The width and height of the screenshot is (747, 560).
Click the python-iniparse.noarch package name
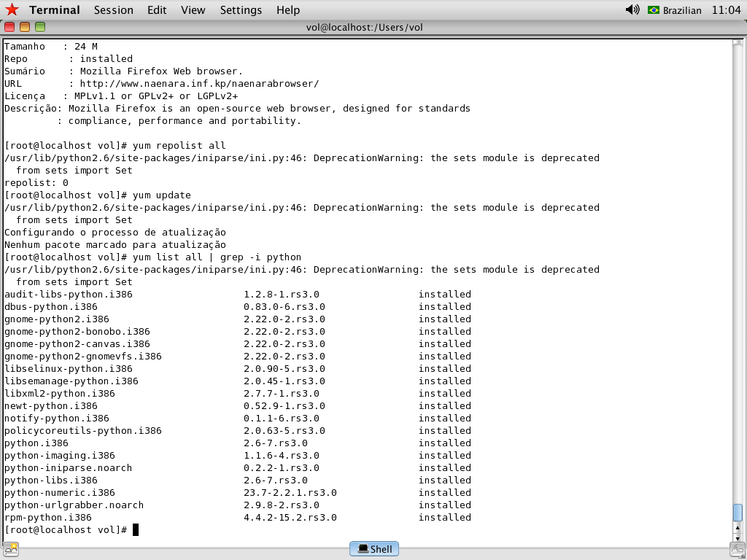coord(68,467)
